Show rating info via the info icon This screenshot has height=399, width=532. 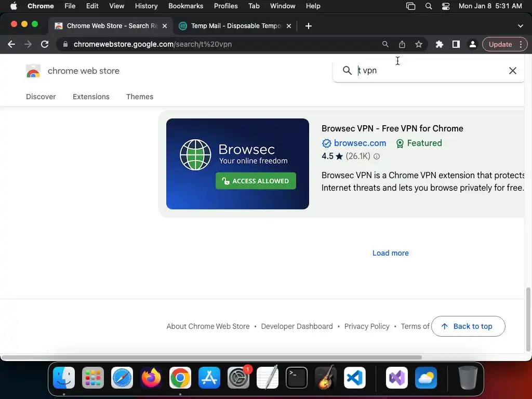tap(377, 156)
